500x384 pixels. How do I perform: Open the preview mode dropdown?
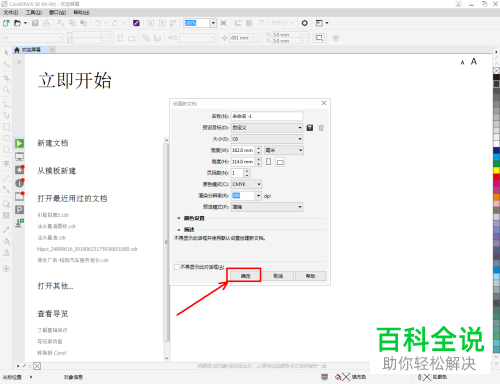point(267,207)
